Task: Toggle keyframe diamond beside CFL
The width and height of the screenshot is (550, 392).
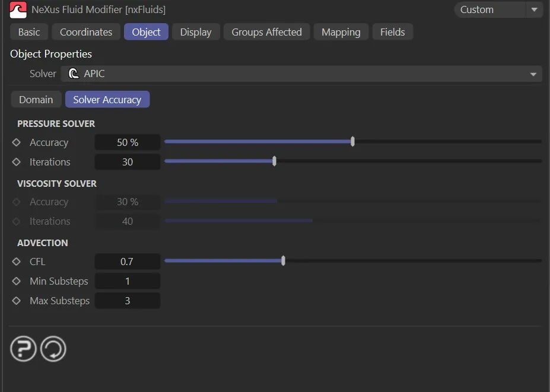Action: click(17, 262)
